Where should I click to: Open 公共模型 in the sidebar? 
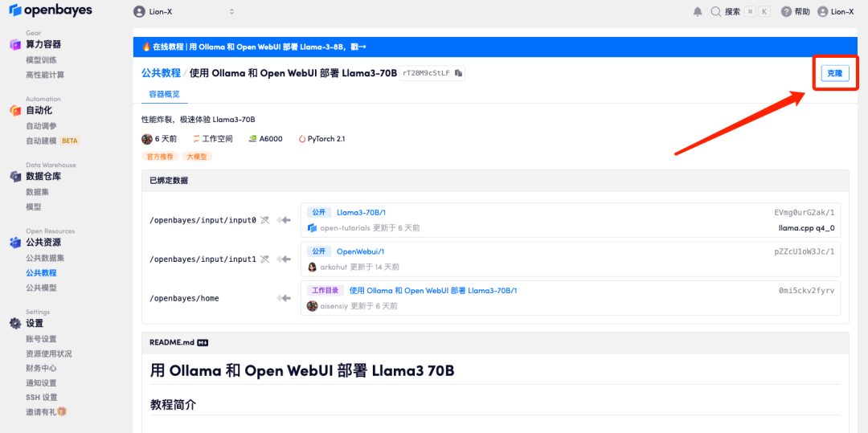tap(41, 288)
